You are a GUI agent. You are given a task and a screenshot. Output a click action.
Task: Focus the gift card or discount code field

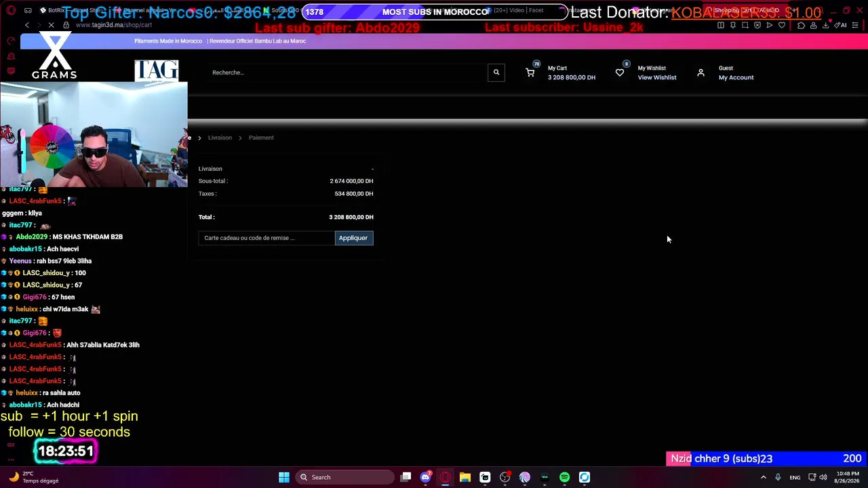coord(267,238)
